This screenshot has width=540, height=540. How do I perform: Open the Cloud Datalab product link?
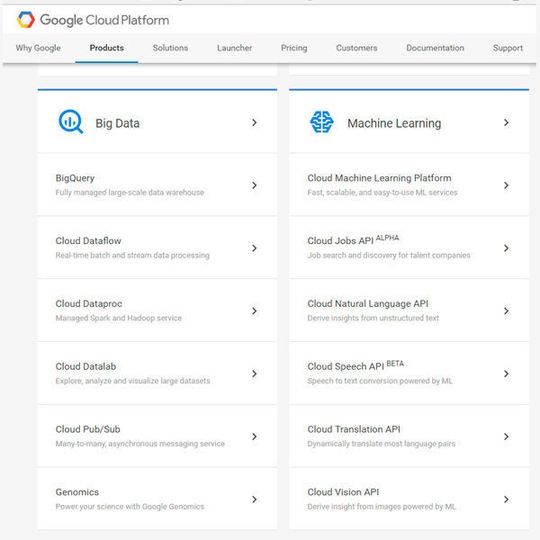coord(86,366)
